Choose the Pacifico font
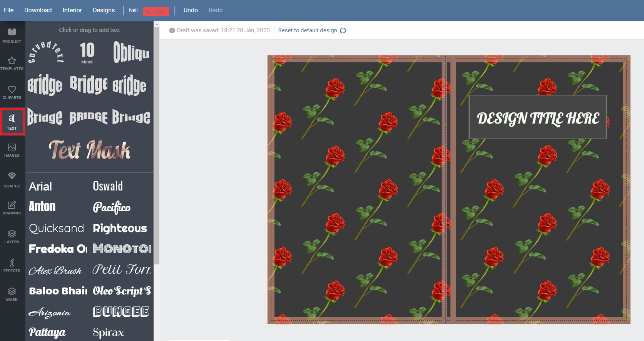Screen dimensions: 644x341 pyautogui.click(x=112, y=207)
